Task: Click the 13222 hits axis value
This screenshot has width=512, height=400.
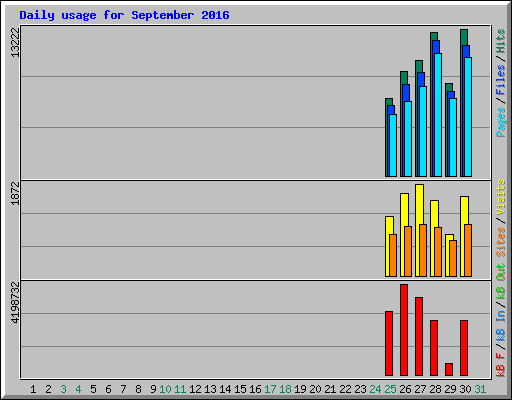Action: point(15,42)
